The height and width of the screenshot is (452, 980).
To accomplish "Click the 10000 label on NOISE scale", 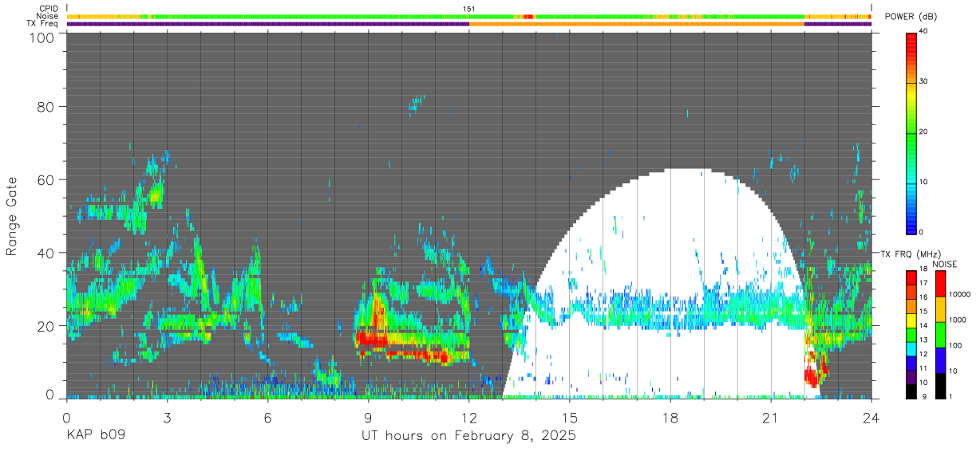I will 959,295.
